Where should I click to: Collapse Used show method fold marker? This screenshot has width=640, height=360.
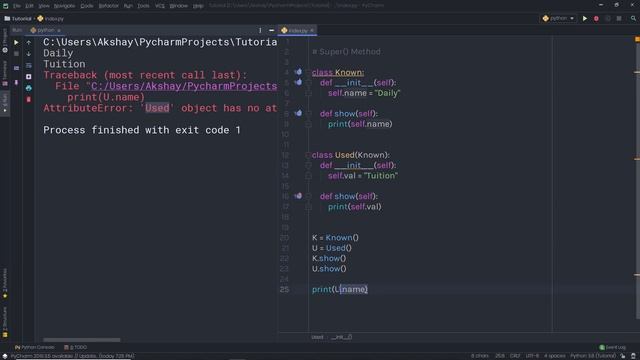point(309,196)
